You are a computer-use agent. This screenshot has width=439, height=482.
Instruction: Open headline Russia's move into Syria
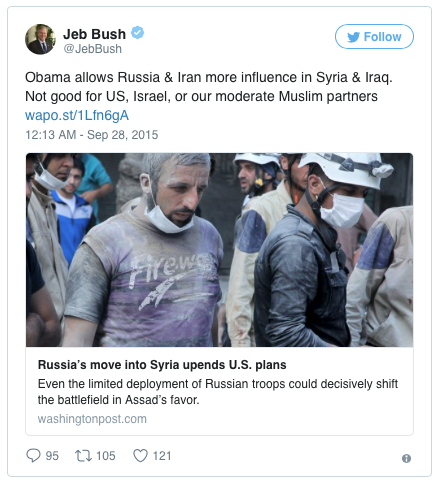tap(162, 365)
